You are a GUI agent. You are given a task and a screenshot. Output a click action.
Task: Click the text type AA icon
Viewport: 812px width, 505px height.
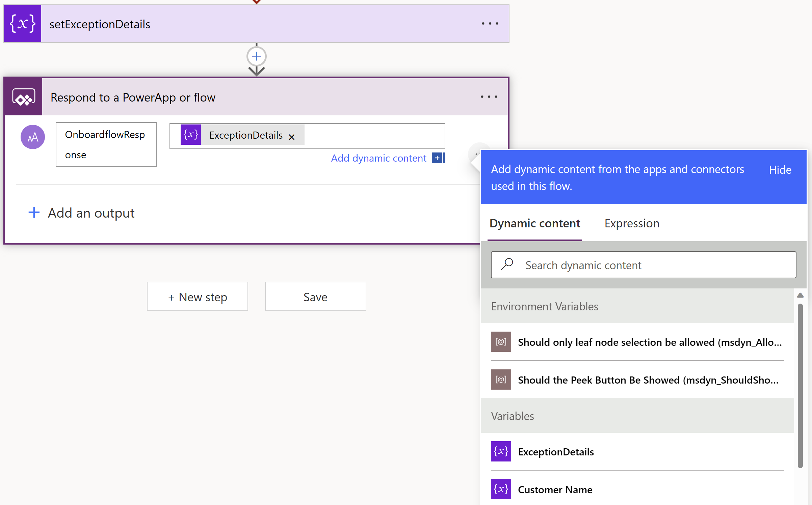(33, 137)
